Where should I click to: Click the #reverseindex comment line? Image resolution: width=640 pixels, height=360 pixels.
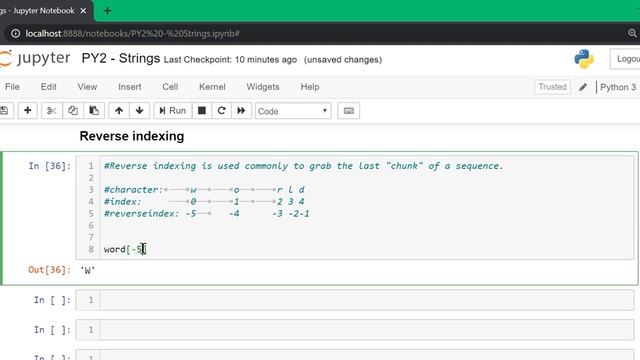point(207,213)
